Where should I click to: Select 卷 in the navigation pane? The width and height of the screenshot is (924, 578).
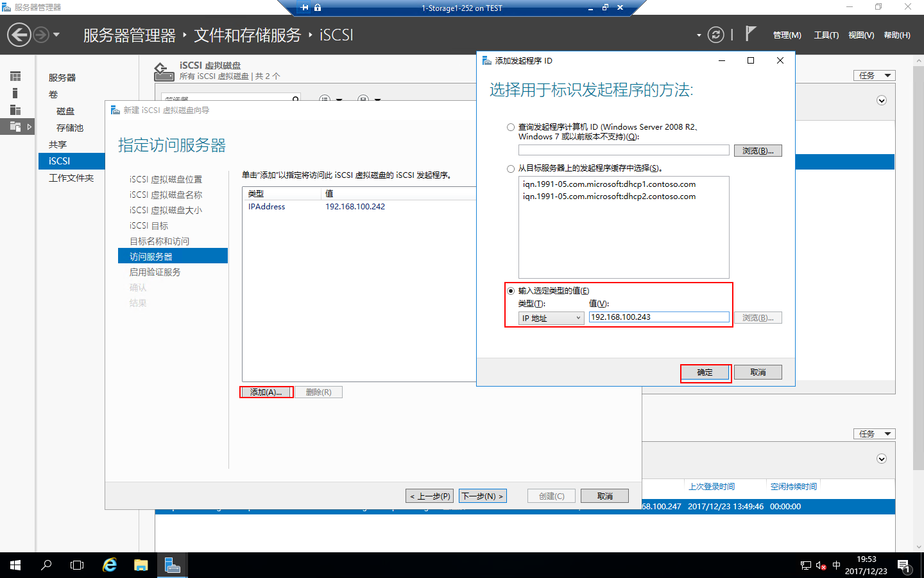(53, 94)
